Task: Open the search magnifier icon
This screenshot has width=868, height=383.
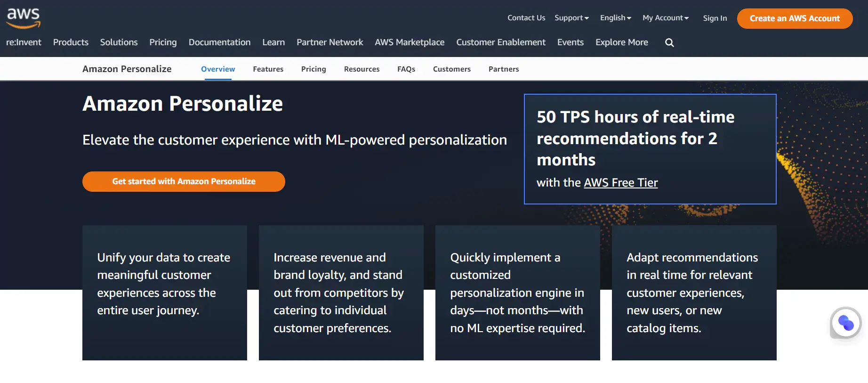Action: click(669, 42)
